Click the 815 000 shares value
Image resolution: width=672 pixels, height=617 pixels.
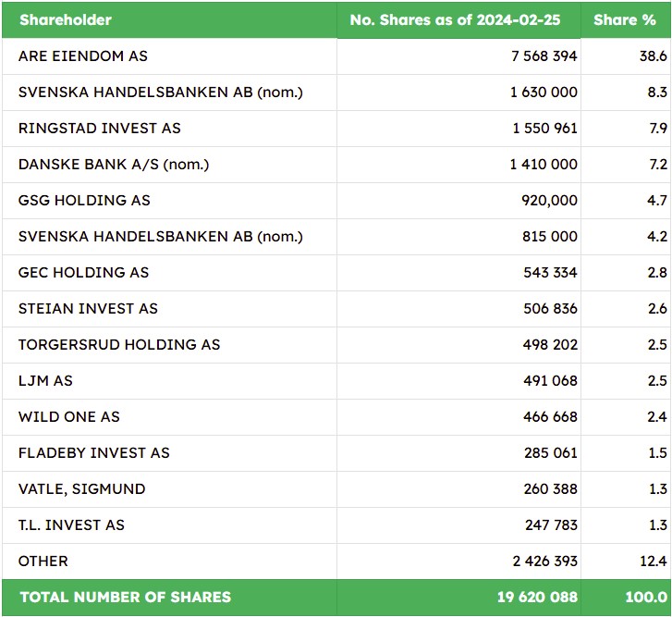coord(550,236)
